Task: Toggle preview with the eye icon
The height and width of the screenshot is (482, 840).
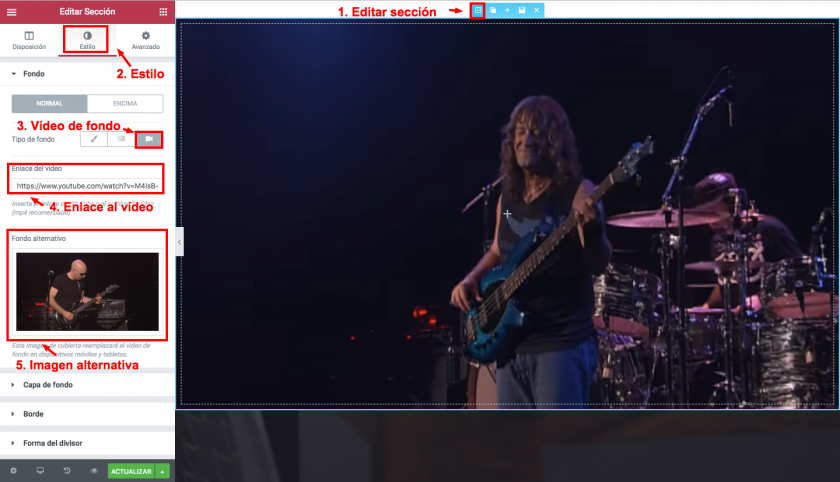Action: click(x=94, y=470)
